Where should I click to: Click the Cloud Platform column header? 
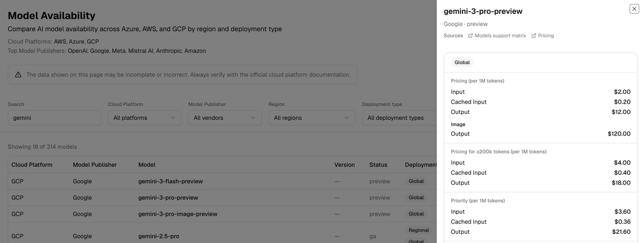(32, 165)
